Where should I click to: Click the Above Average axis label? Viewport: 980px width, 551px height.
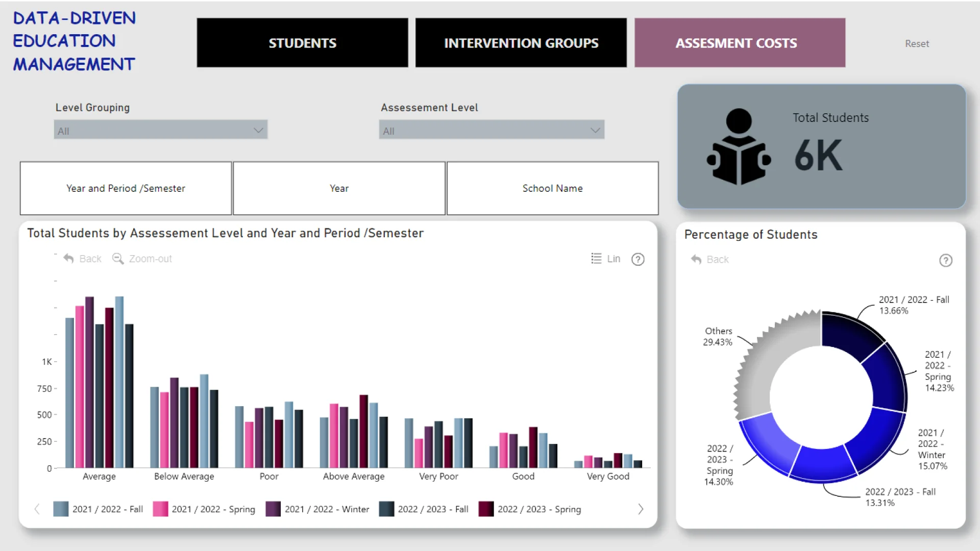[354, 476]
